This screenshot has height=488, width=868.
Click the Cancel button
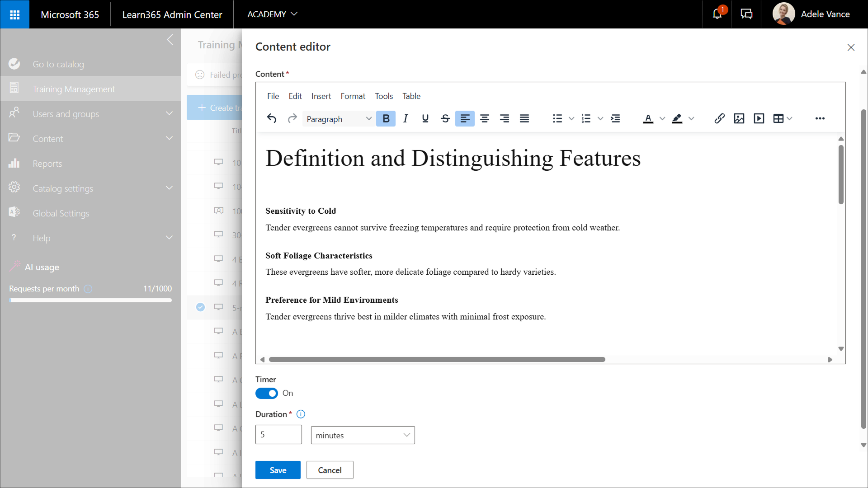[x=330, y=470]
